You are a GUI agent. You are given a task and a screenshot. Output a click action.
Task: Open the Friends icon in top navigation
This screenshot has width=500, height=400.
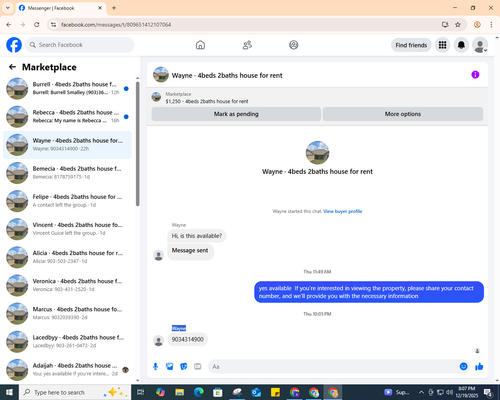[x=247, y=45]
